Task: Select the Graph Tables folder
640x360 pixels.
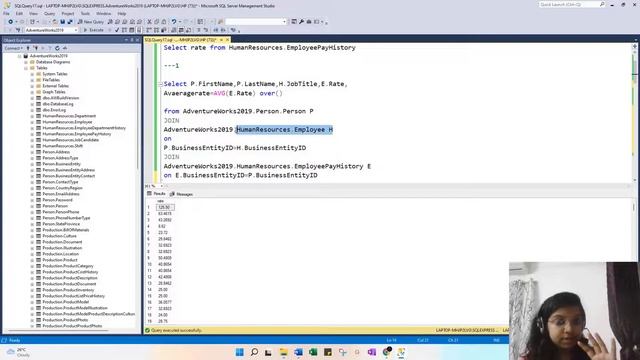Action: pyautogui.click(x=54, y=92)
